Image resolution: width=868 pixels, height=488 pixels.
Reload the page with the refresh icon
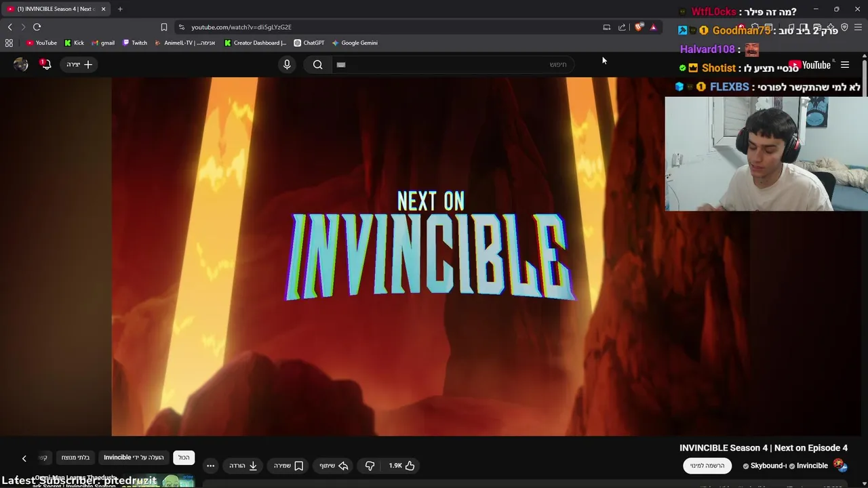[x=37, y=27]
